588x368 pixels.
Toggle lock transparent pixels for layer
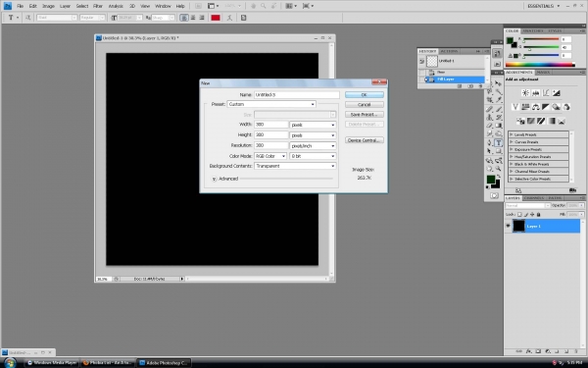point(519,214)
